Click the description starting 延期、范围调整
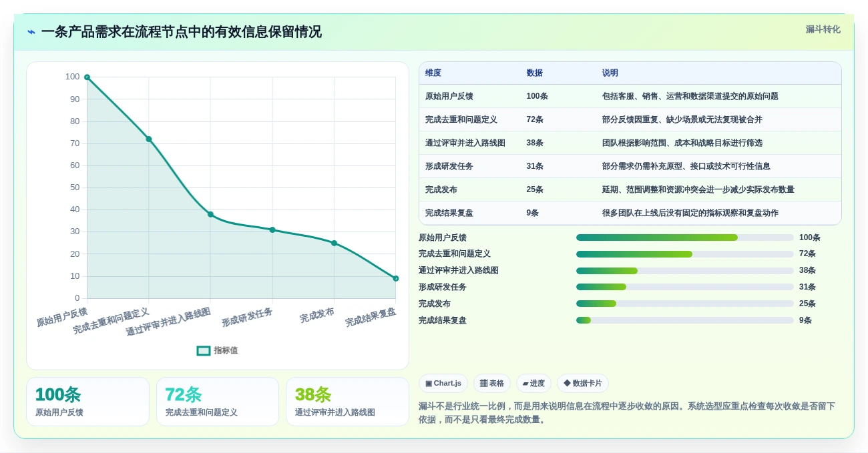The width and height of the screenshot is (868, 453). [698, 189]
